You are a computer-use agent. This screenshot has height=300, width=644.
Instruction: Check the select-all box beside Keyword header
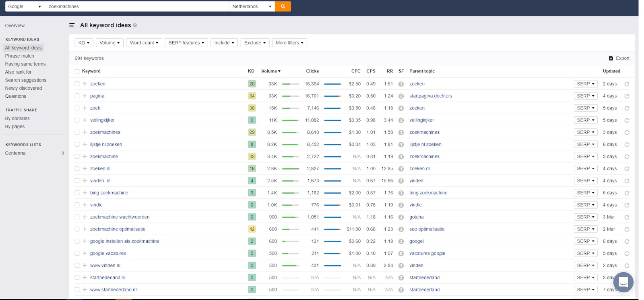pyautogui.click(x=77, y=72)
